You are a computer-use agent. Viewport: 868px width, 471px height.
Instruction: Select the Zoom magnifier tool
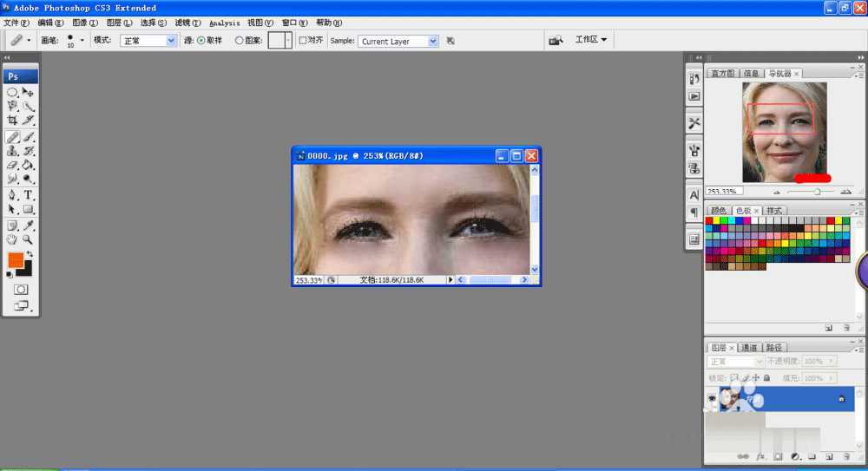[28, 239]
